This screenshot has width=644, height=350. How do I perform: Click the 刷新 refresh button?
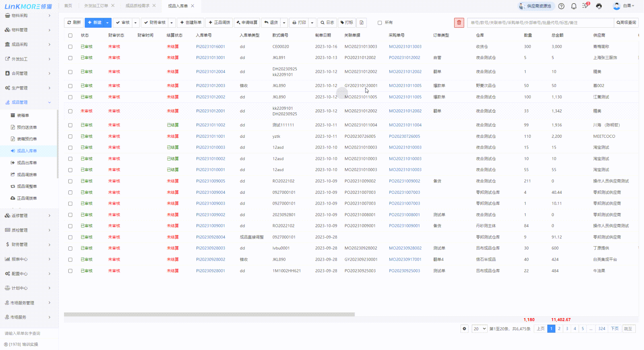pyautogui.click(x=74, y=22)
